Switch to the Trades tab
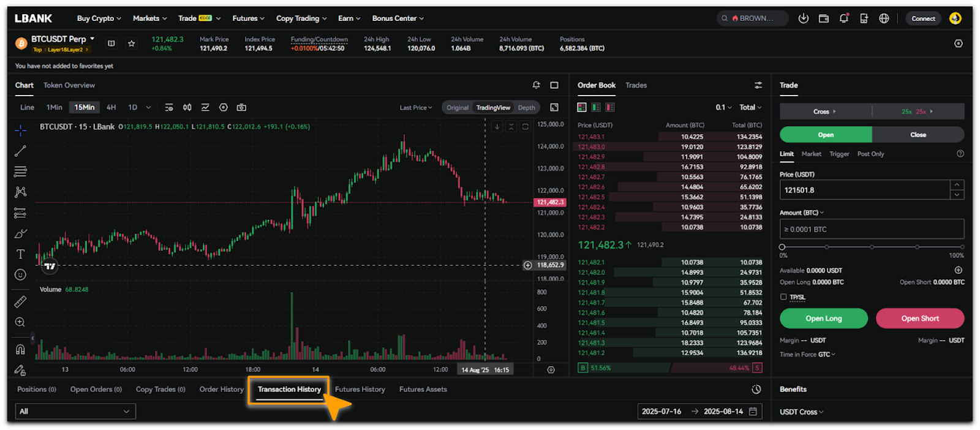980x430 pixels. 636,85
